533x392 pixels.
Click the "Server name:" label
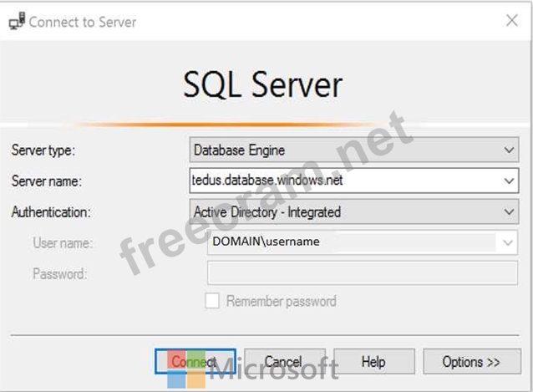pyautogui.click(x=46, y=181)
